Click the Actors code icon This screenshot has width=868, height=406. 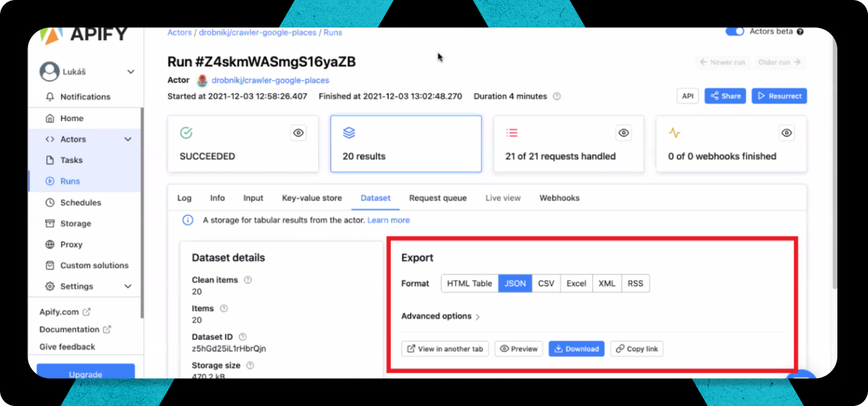click(50, 139)
